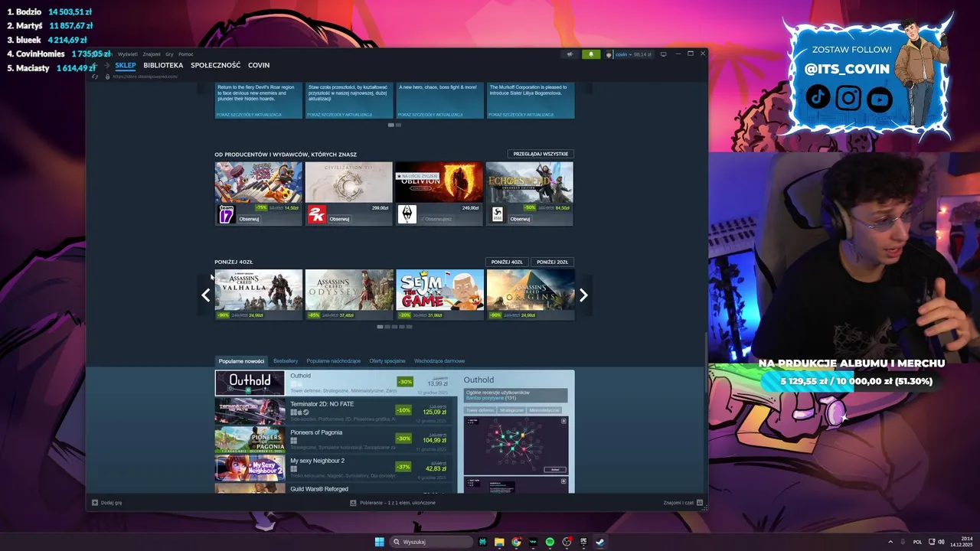Open the SKLEP store tab
The width and height of the screenshot is (980, 551).
tap(125, 66)
